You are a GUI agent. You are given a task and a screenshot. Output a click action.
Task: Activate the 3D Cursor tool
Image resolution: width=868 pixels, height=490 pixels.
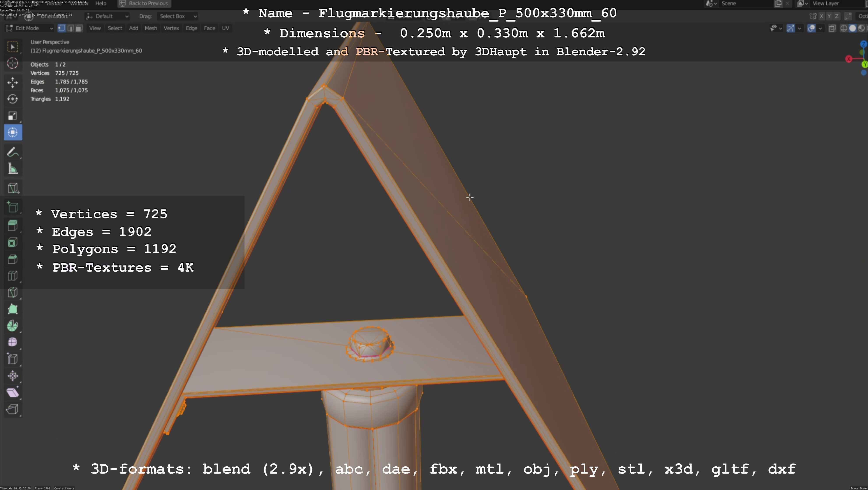13,63
